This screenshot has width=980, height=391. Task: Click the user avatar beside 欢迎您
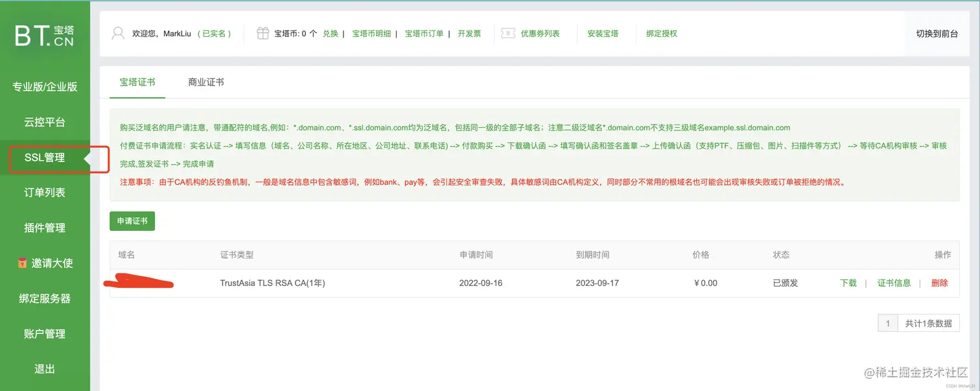[x=119, y=33]
